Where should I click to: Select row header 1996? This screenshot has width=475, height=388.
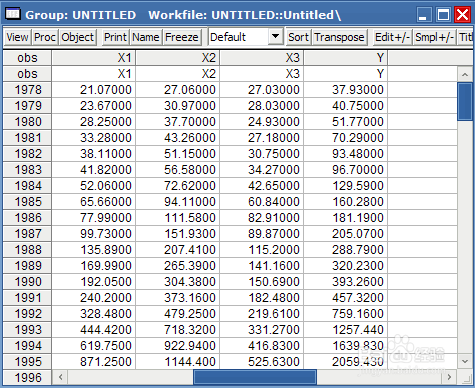tap(27, 378)
